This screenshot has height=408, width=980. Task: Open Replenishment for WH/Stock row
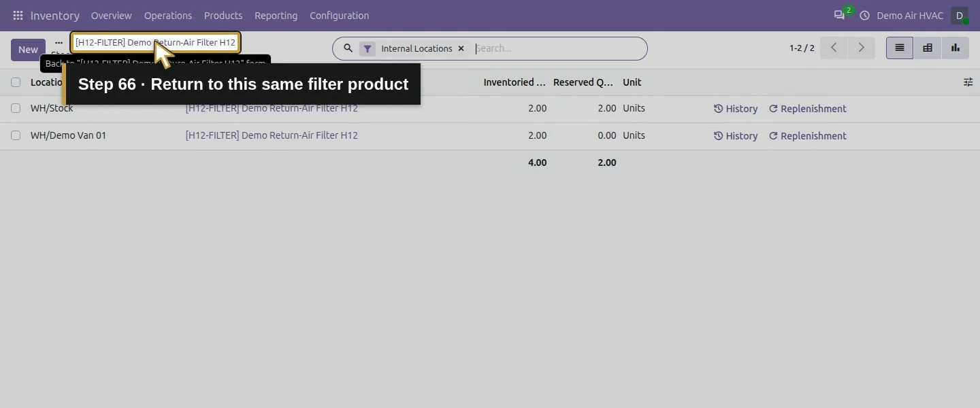808,109
